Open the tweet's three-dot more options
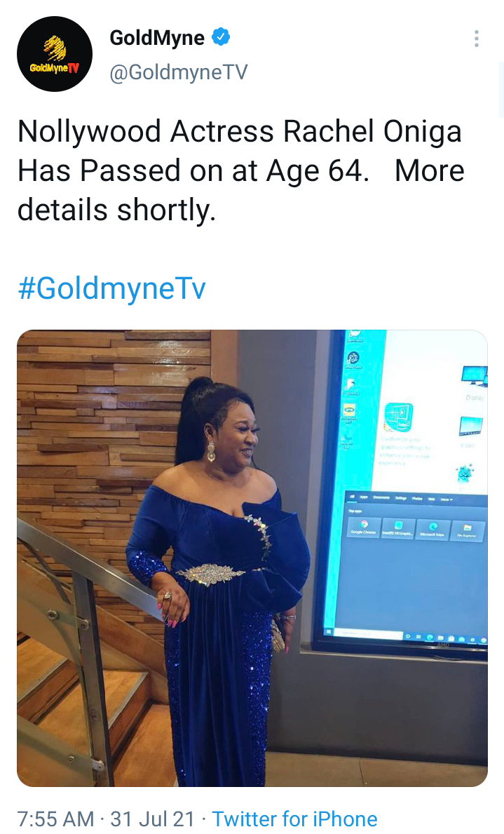Screen dimensions: 504x834 pos(477,39)
